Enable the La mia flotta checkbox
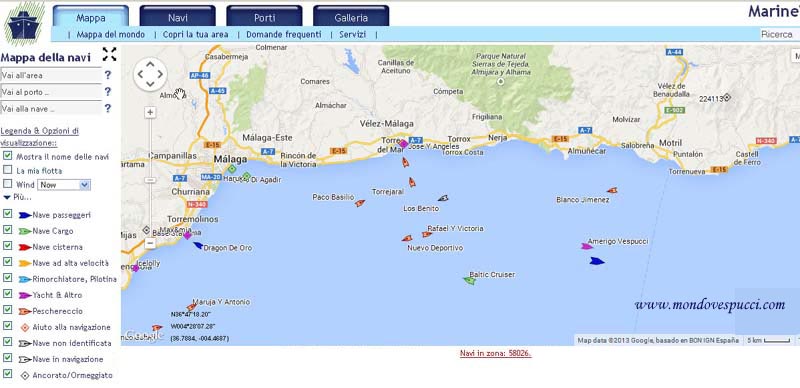The image size is (800, 388). pyautogui.click(x=8, y=169)
